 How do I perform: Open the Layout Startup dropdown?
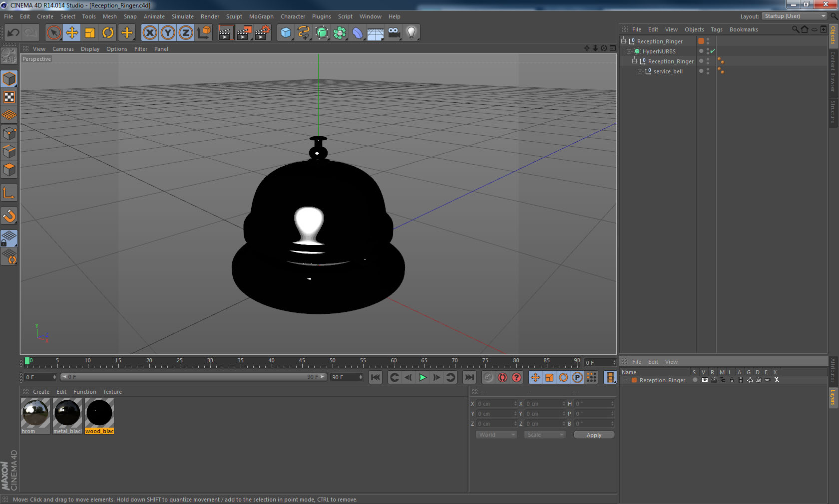click(795, 16)
